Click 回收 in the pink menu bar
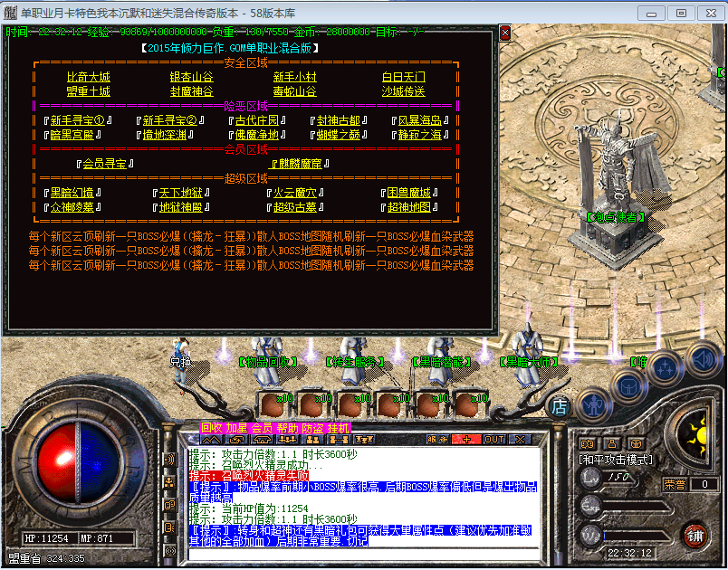Image resolution: width=728 pixels, height=570 pixels. [212, 428]
